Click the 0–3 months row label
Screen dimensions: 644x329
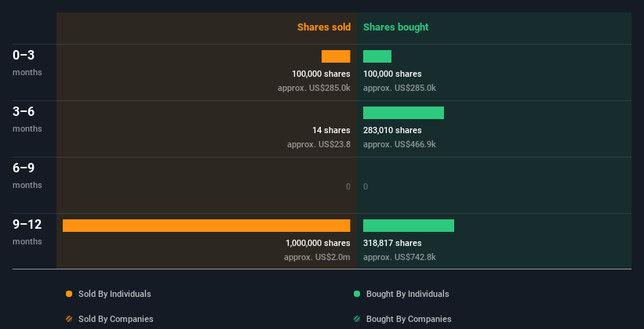[x=27, y=63]
